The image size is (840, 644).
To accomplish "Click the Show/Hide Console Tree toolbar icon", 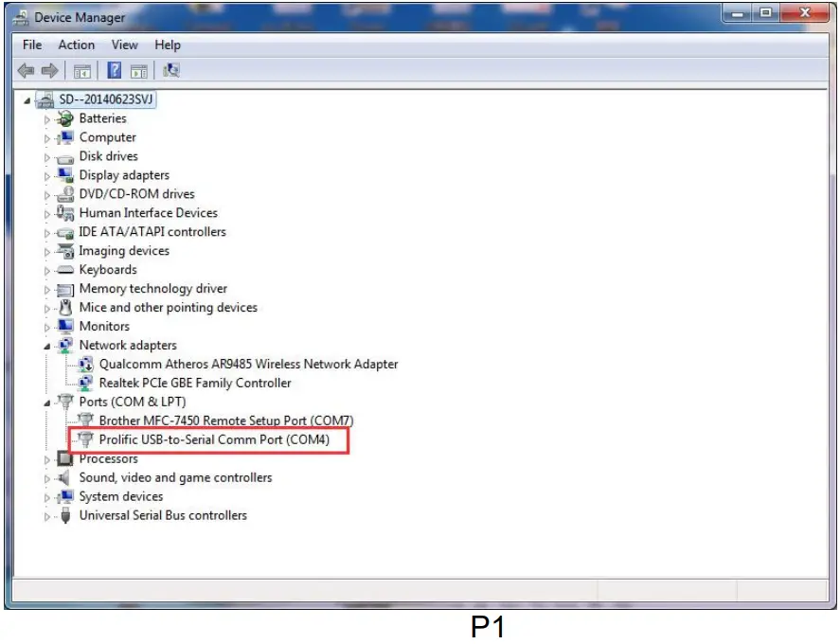I will pyautogui.click(x=82, y=71).
